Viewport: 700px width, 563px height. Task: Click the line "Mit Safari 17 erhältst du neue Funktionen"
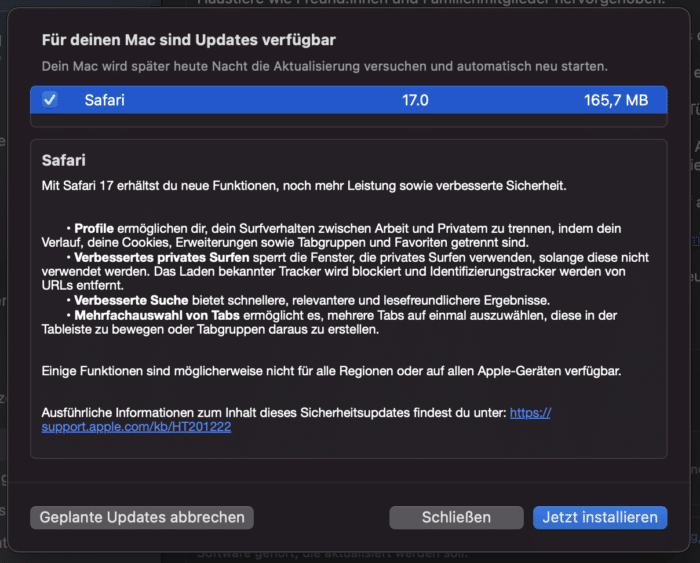pyautogui.click(x=304, y=186)
